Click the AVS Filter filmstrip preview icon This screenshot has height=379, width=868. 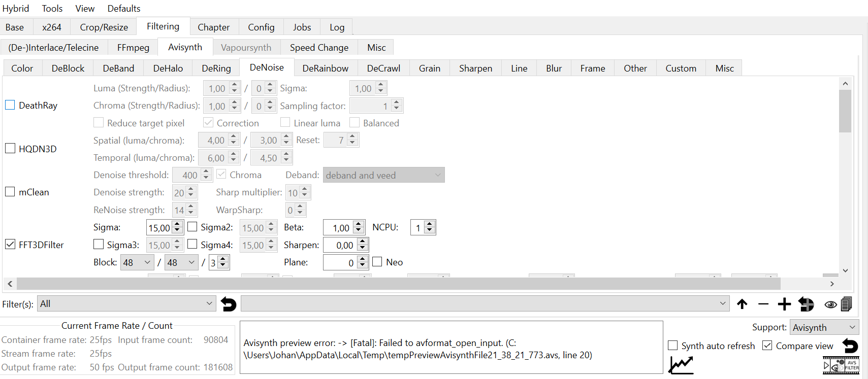pos(841,365)
